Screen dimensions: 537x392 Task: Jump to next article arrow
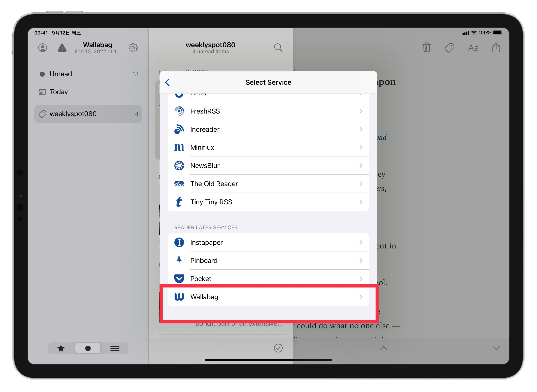pos(496,348)
